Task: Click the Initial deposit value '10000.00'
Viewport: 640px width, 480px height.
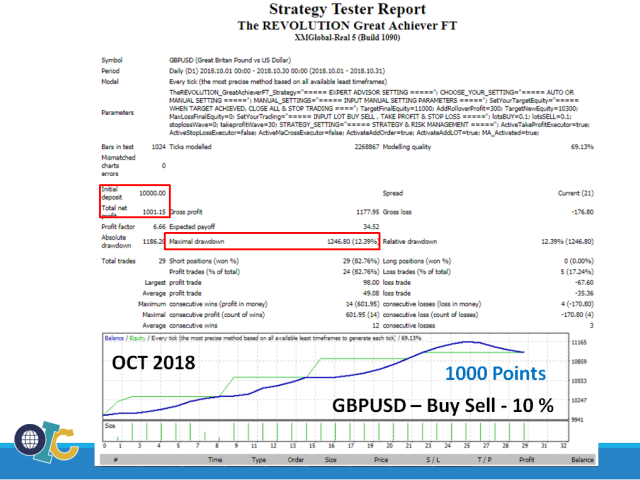Action: coord(153,193)
